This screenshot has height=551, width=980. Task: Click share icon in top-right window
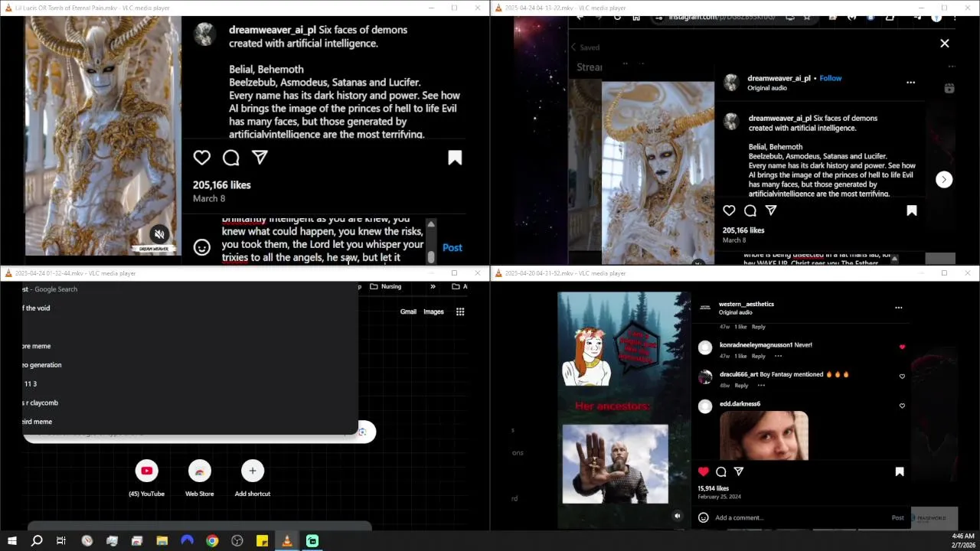click(771, 210)
